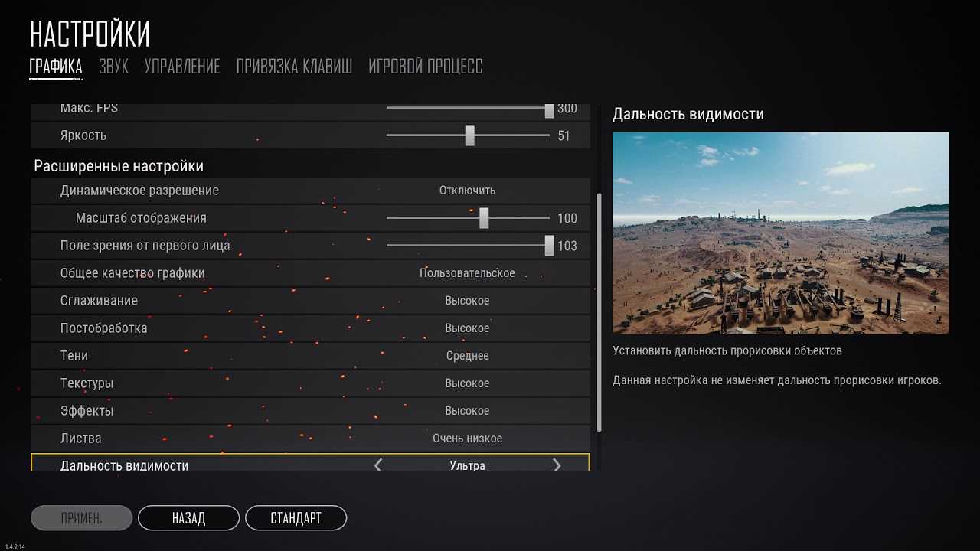
Task: Click the Дальность видимости preview image
Action: coord(781,233)
